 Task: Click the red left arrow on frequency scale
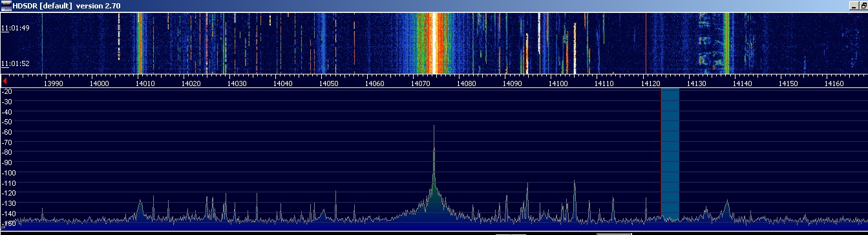pos(5,81)
